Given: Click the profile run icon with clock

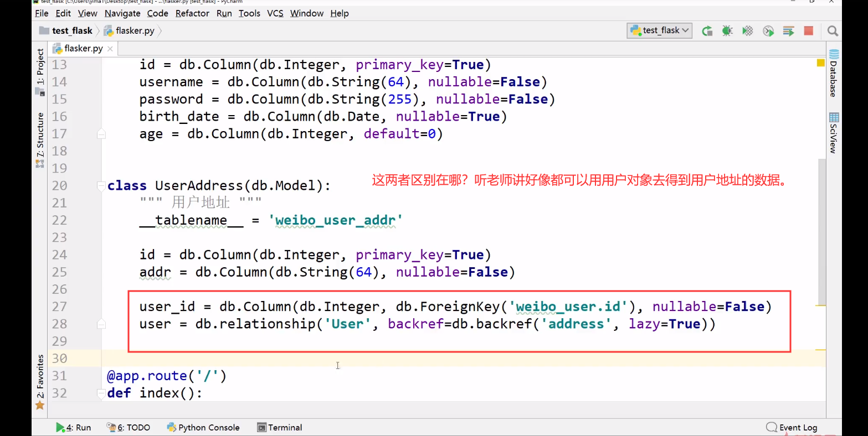Looking at the screenshot, I should pos(768,31).
